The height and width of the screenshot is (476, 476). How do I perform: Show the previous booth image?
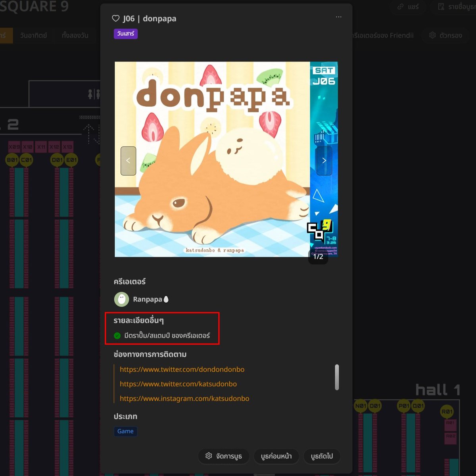tap(128, 161)
